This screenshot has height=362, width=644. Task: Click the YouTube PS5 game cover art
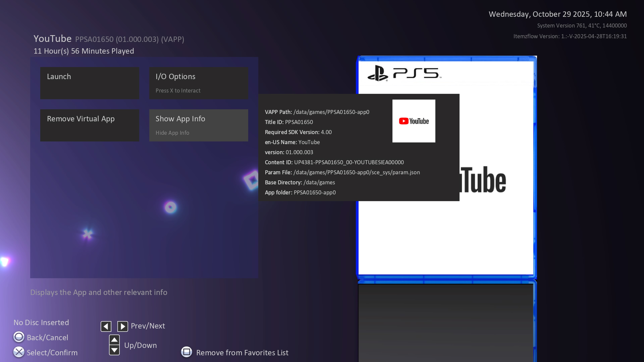click(x=446, y=167)
